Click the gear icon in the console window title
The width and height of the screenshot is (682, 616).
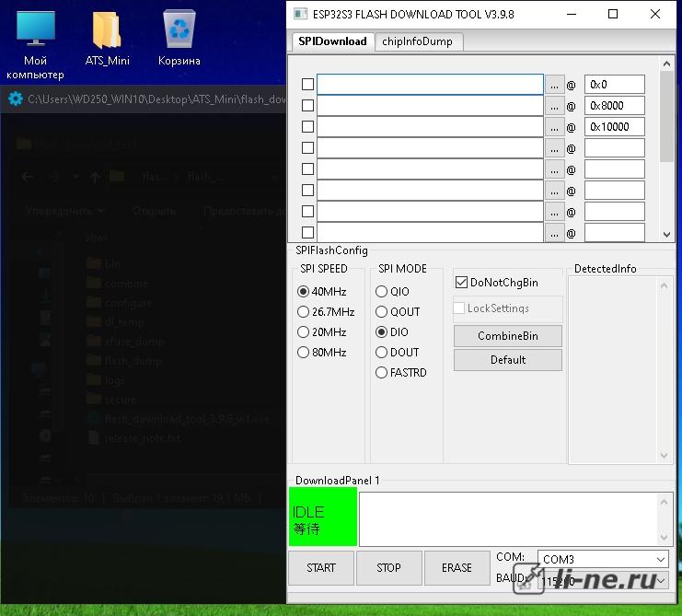(x=16, y=99)
